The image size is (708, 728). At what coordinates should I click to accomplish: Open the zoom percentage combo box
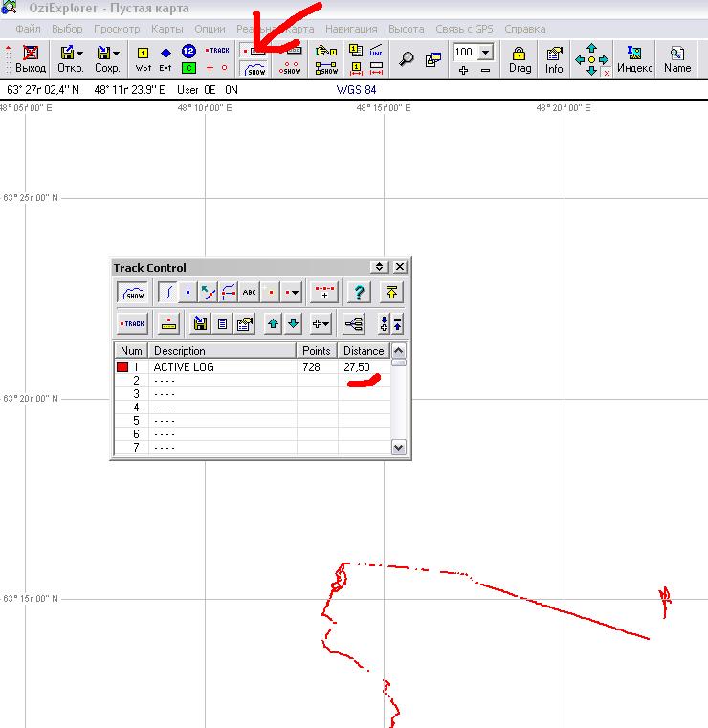coord(485,52)
